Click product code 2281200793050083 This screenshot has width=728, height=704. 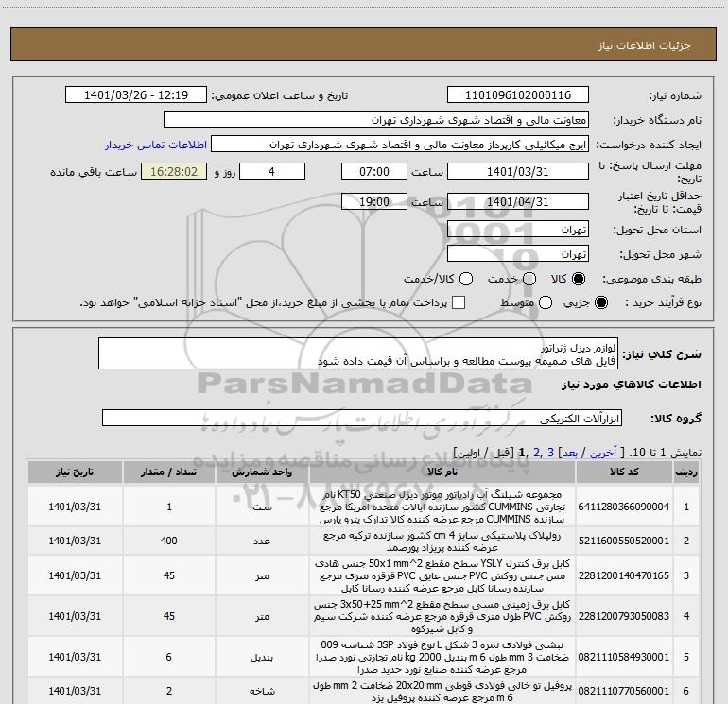pos(624,616)
